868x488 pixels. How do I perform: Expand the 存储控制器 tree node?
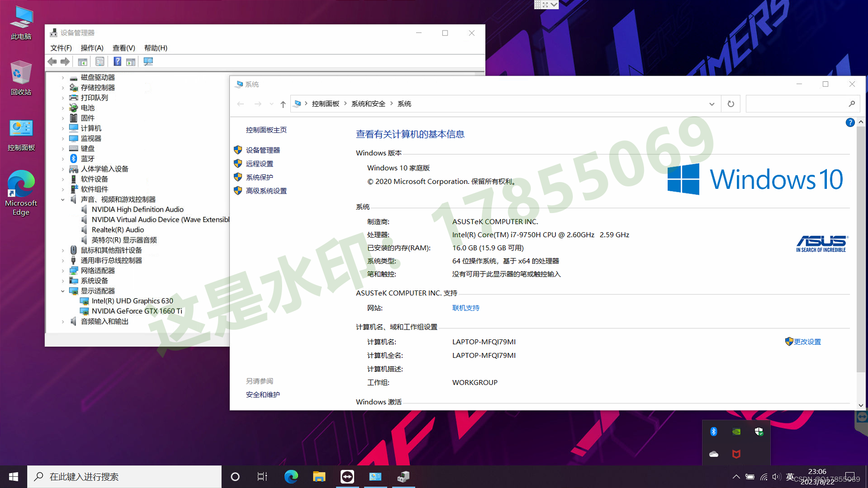tap(63, 88)
